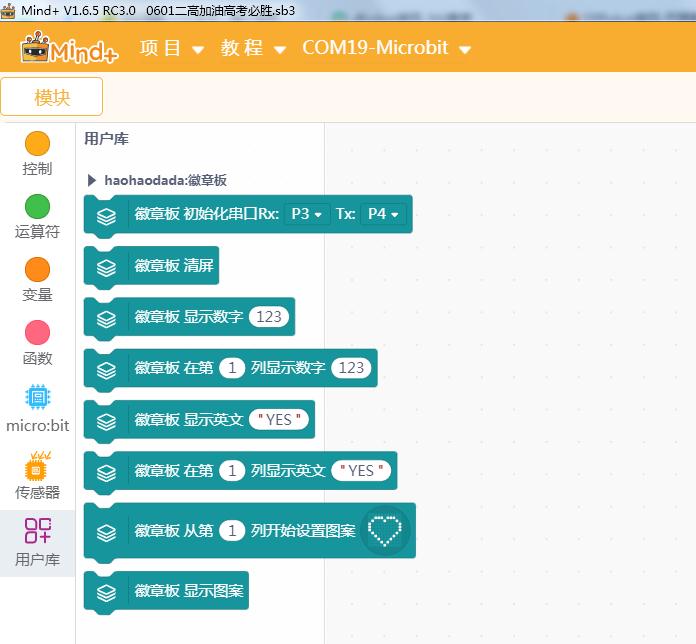Select the micro:bit chip category icon

pos(38,396)
